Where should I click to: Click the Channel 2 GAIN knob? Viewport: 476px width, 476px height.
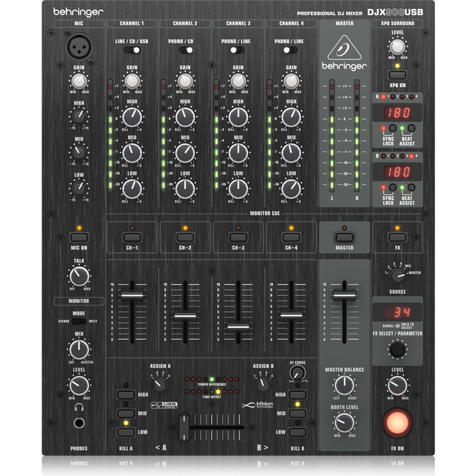(185, 81)
